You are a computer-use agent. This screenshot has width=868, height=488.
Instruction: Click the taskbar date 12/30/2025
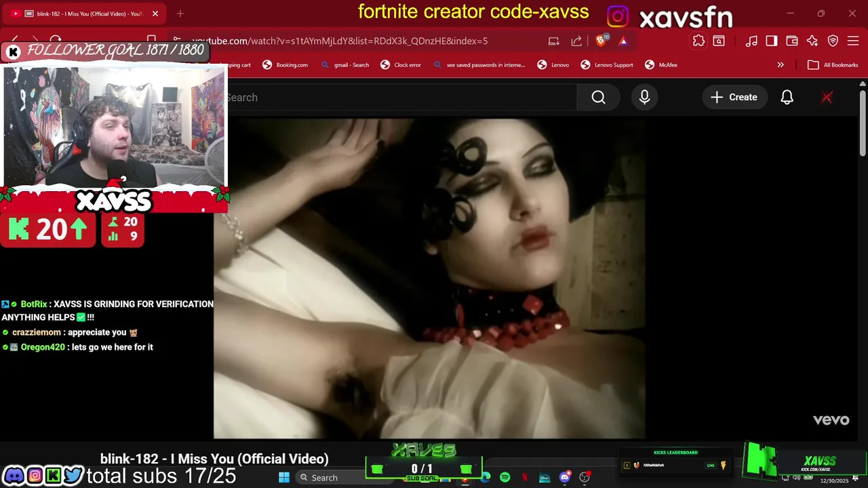[833, 481]
